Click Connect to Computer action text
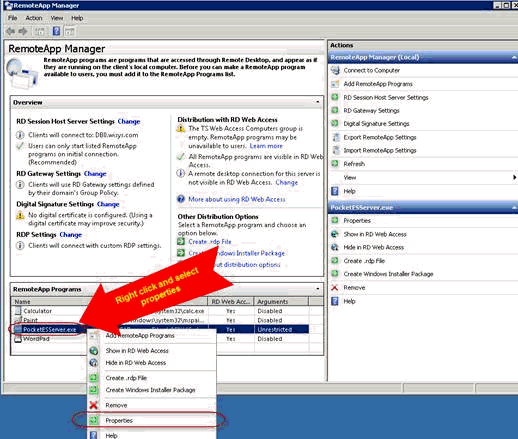This screenshot has height=439, width=518. [x=372, y=70]
